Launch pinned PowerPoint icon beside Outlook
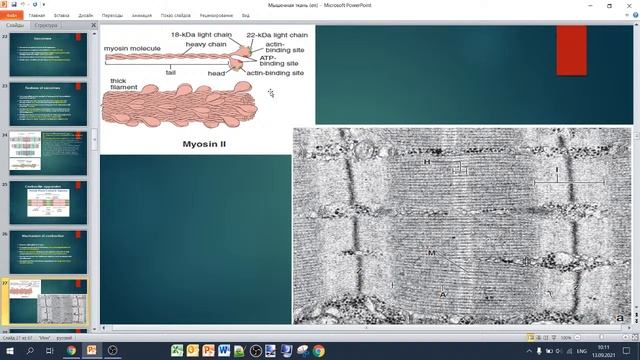The width and height of the screenshot is (640, 360). 208,351
